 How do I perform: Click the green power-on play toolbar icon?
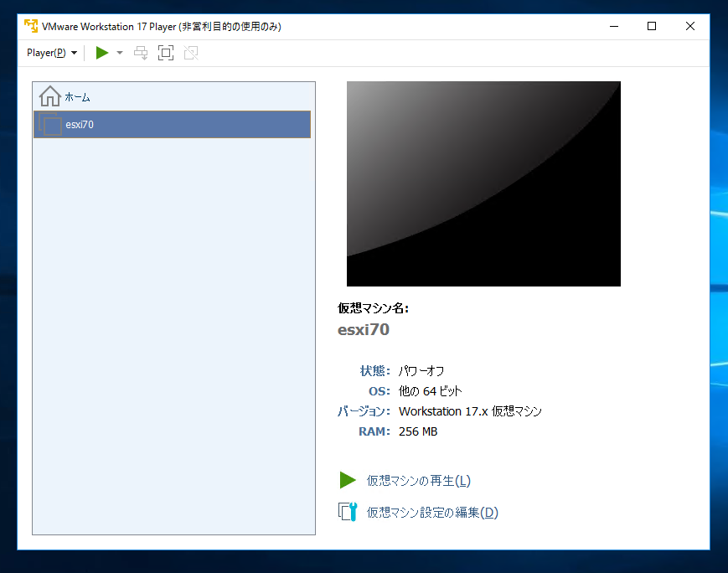pos(101,53)
